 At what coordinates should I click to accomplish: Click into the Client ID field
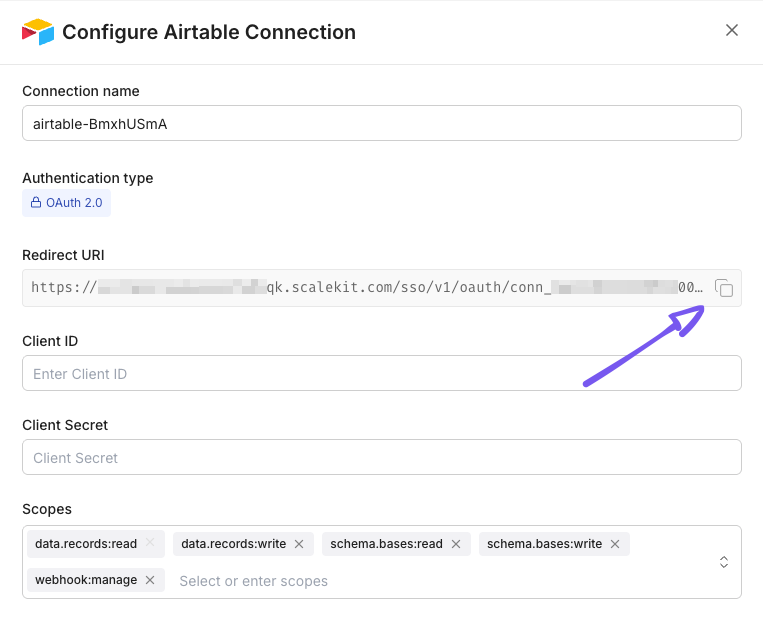point(382,373)
